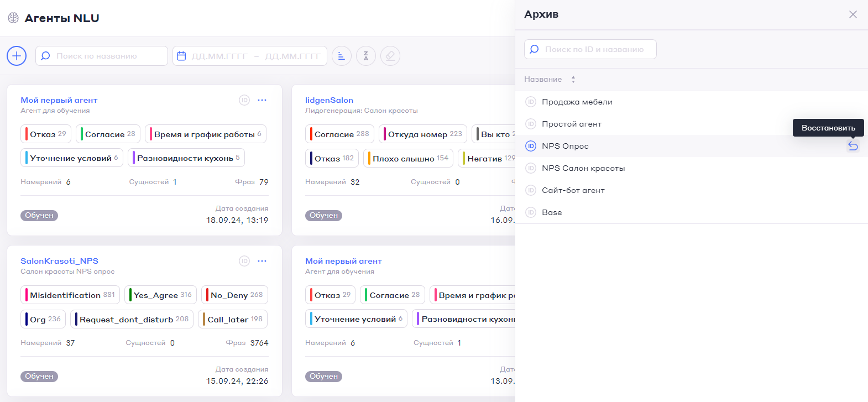Click Обучен status badge on first Мой первый агент card
The image size is (868, 402).
click(x=39, y=216)
